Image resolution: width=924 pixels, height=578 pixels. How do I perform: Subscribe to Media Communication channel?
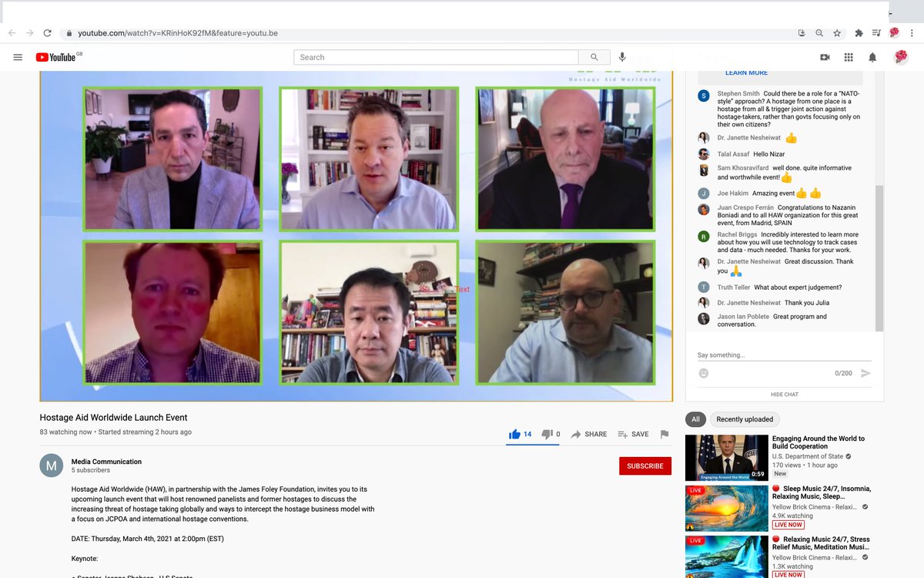pos(645,465)
